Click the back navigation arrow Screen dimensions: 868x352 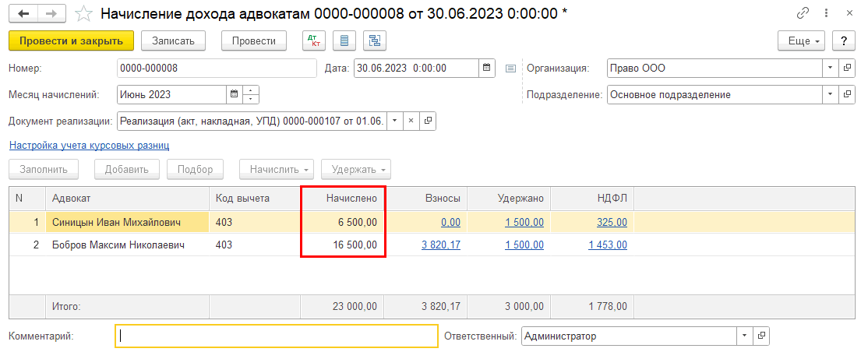tap(23, 14)
